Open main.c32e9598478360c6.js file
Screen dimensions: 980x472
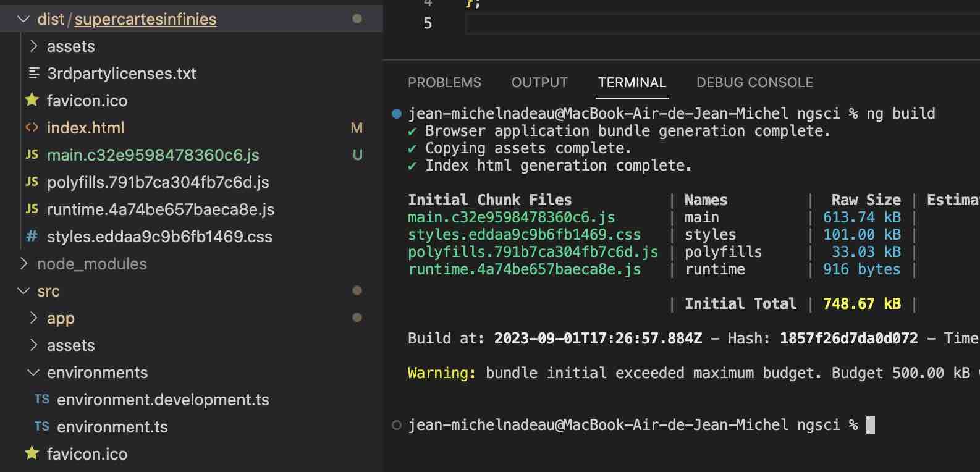tap(153, 155)
